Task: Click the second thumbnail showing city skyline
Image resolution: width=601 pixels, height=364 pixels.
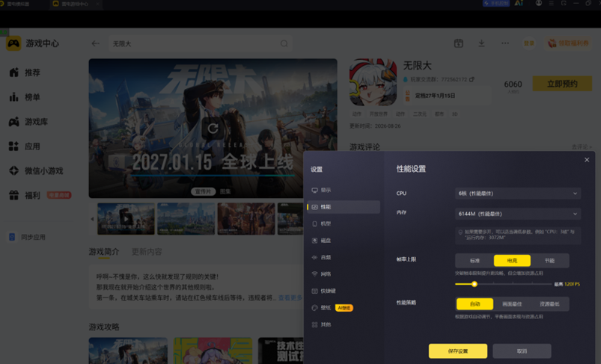Action: coord(186,218)
